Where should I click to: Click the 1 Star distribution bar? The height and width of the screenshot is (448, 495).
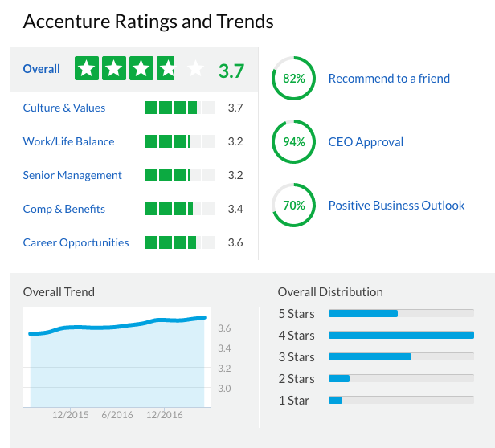pyautogui.click(x=401, y=400)
